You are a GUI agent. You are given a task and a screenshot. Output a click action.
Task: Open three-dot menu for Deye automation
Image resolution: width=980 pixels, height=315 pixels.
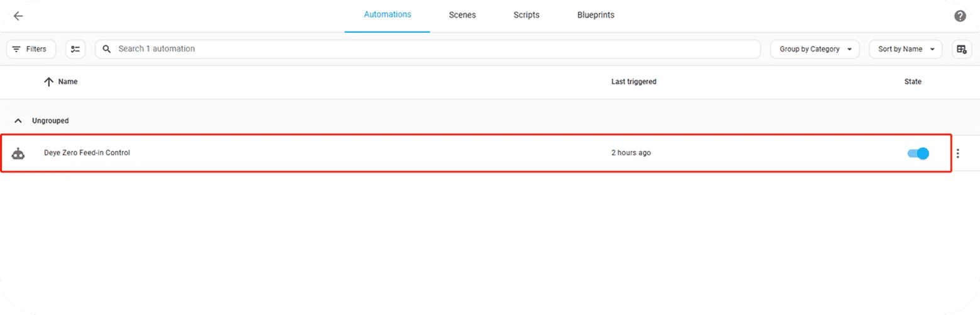957,153
